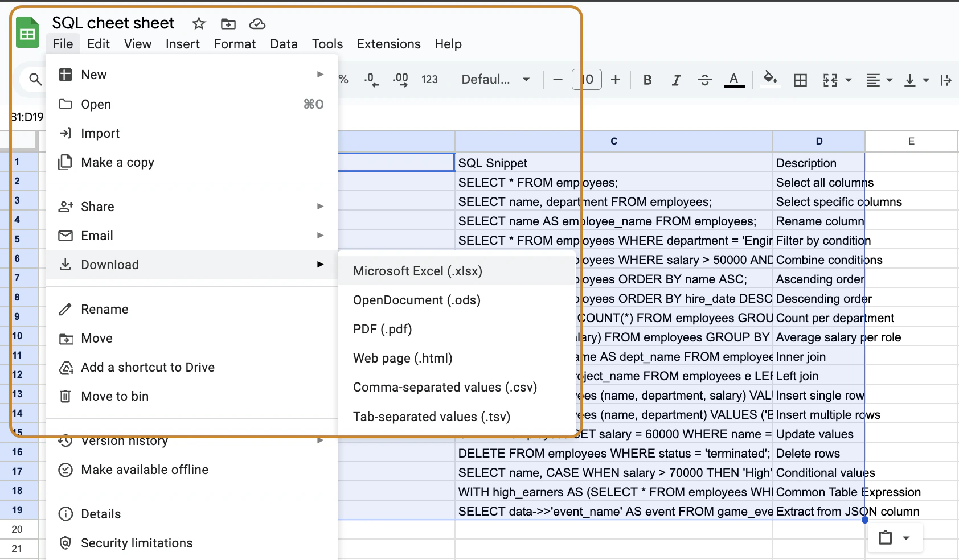
Task: Click the merge cells icon
Action: coord(830,80)
